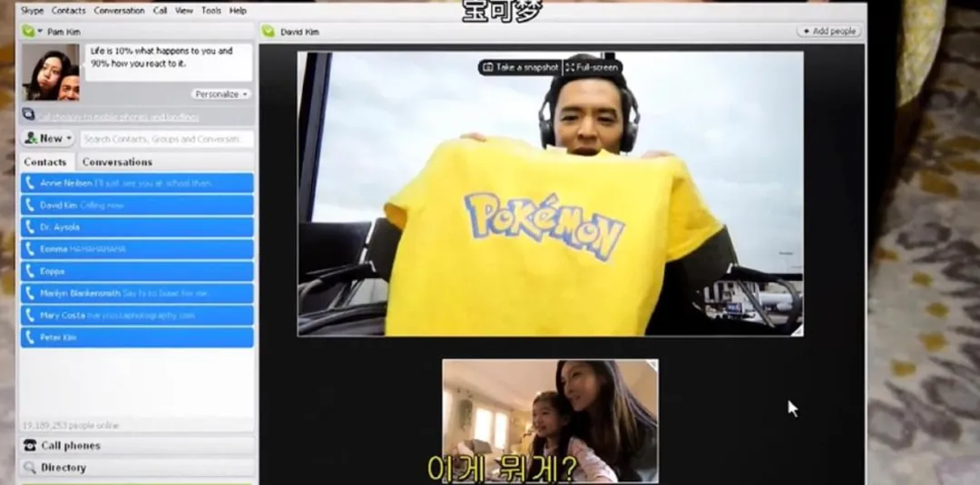Click phone icon beside Eoppa
Viewport: 980px width, 485px height.
coord(29,271)
